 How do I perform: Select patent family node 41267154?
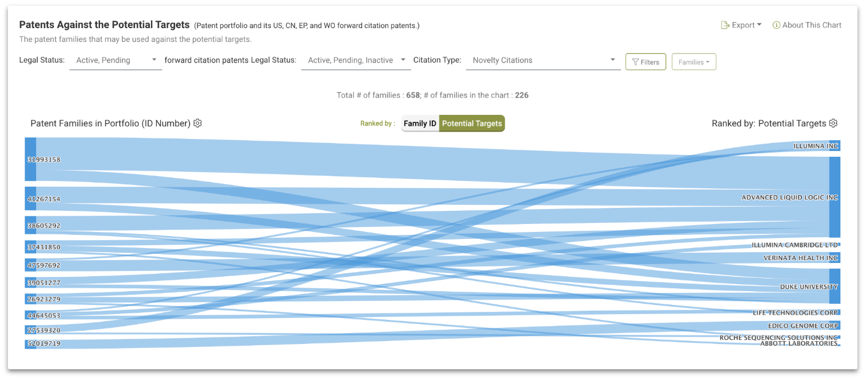tap(30, 199)
